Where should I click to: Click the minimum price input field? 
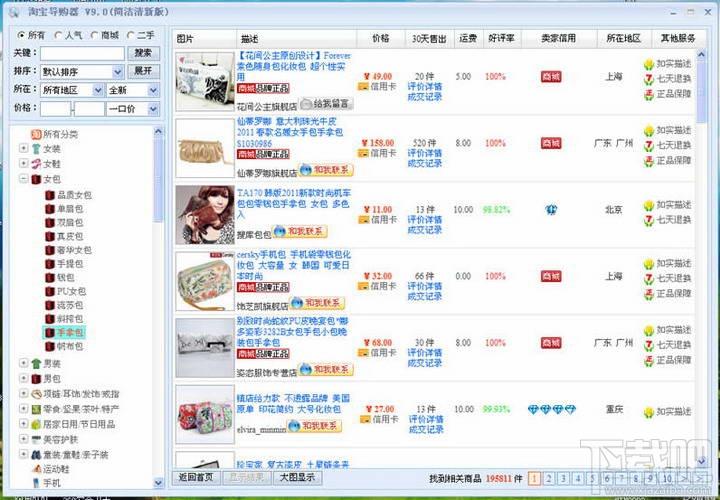pos(55,109)
